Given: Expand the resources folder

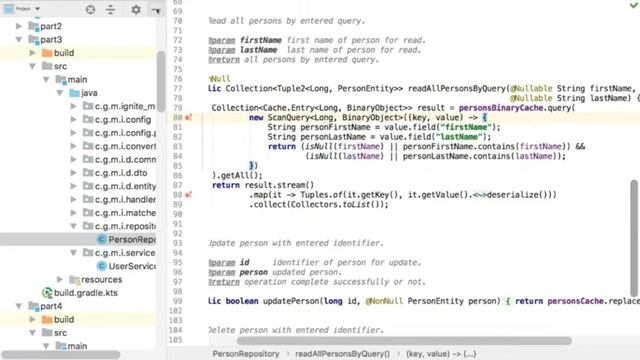Looking at the screenshot, I should pyautogui.click(x=60, y=280).
